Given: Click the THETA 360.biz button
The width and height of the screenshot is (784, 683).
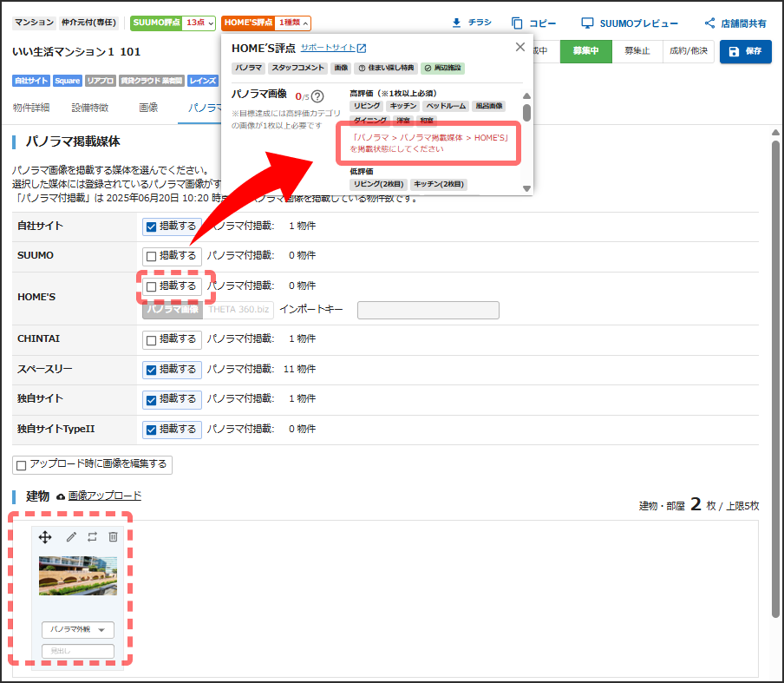Looking at the screenshot, I should [x=238, y=310].
